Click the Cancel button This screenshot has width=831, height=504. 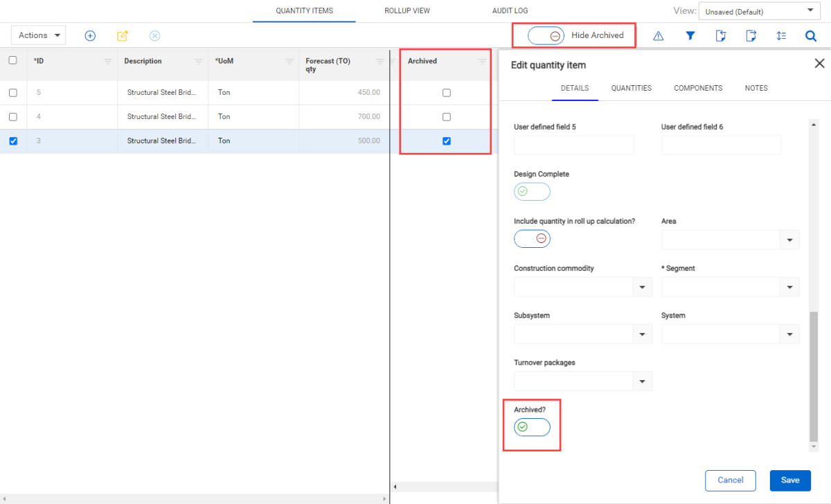[730, 480]
